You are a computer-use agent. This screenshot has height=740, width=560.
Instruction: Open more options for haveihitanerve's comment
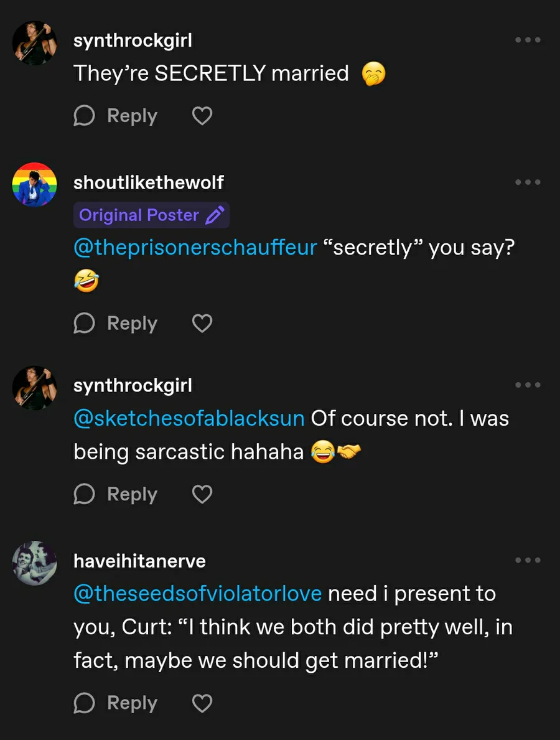[528, 561]
